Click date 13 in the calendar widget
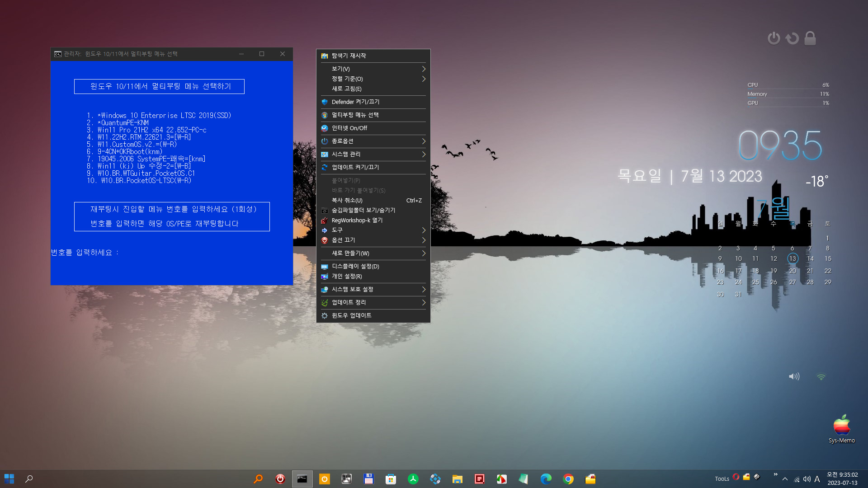Viewport: 868px width, 488px height. coord(792,258)
